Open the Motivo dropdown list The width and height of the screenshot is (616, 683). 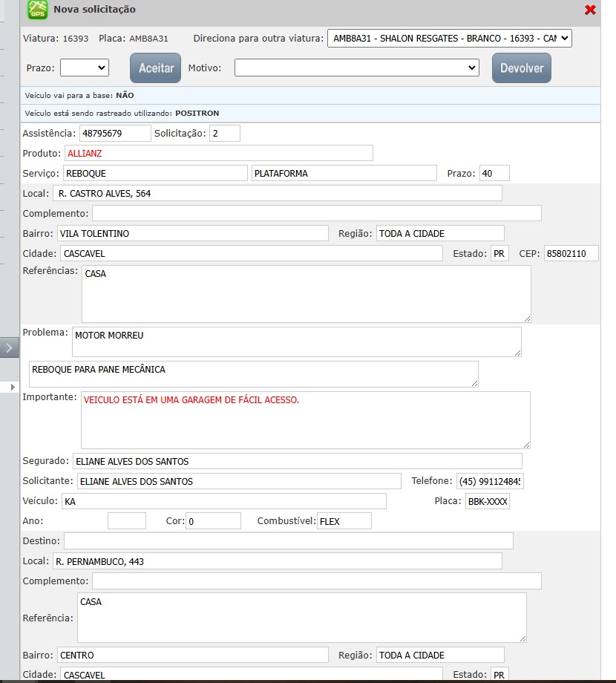356,68
